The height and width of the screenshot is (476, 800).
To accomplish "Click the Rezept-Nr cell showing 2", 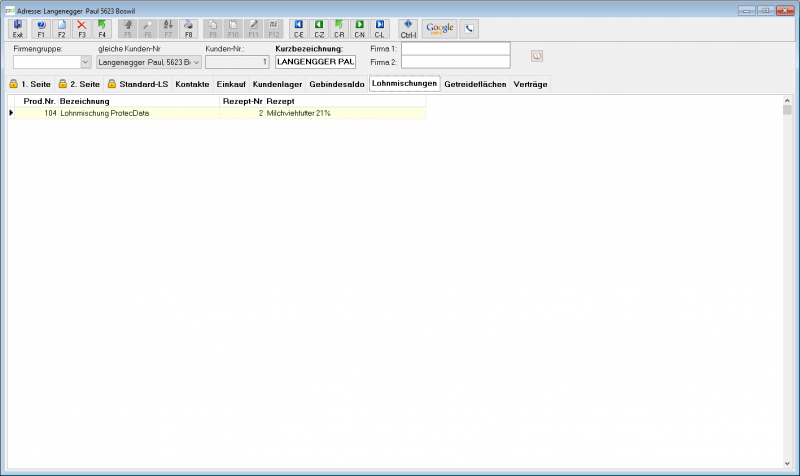I will (242, 113).
